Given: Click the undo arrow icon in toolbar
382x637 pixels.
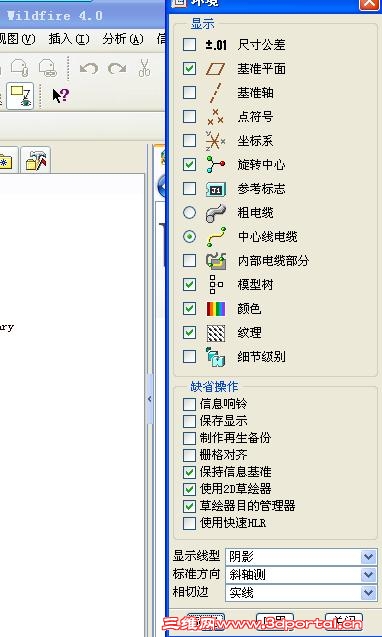Looking at the screenshot, I should [89, 68].
